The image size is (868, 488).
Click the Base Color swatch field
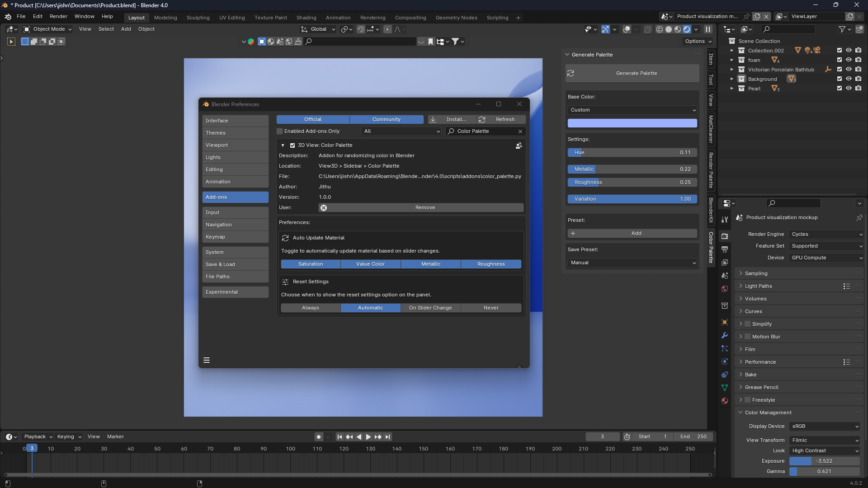(x=632, y=123)
